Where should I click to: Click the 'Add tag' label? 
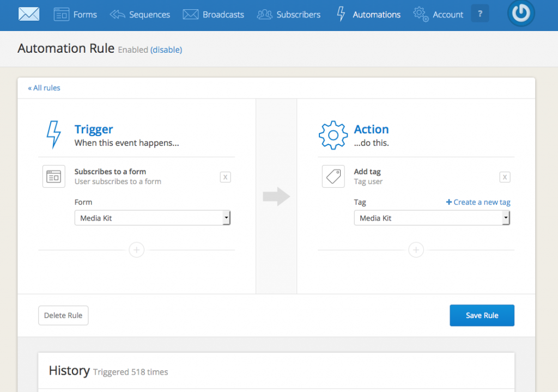[367, 172]
